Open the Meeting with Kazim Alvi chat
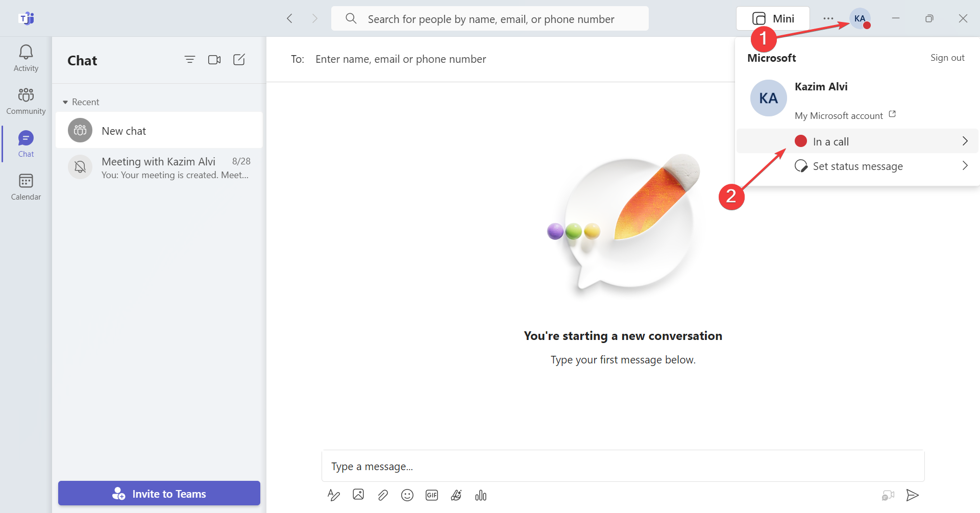 click(159, 167)
